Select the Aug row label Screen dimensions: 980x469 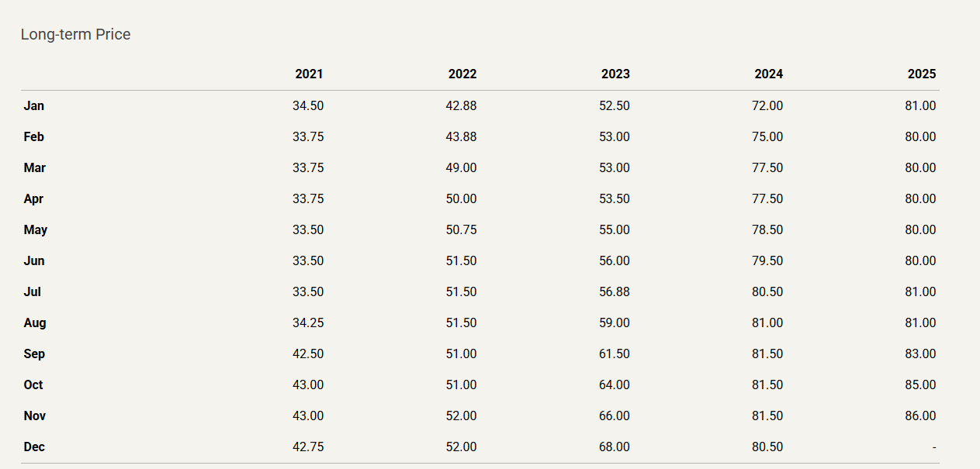coord(35,322)
